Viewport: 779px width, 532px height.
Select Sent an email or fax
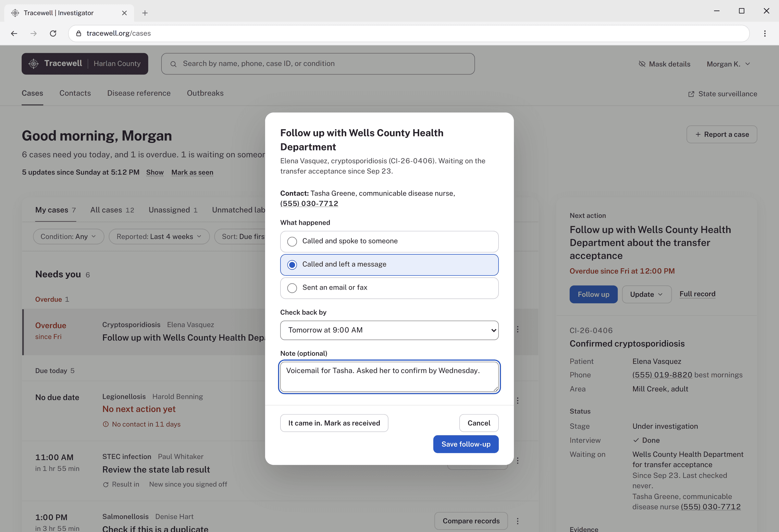pos(389,288)
